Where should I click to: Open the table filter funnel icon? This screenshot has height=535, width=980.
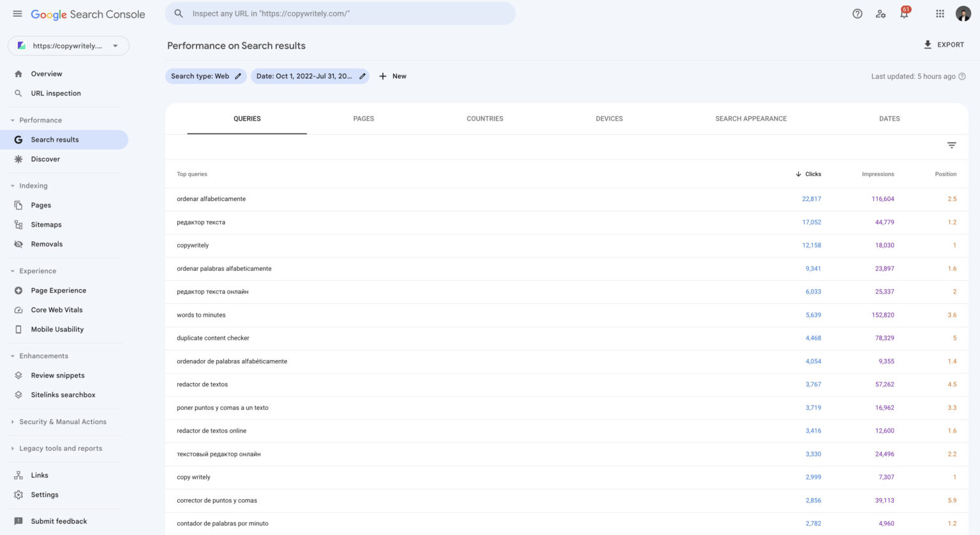[x=951, y=145]
